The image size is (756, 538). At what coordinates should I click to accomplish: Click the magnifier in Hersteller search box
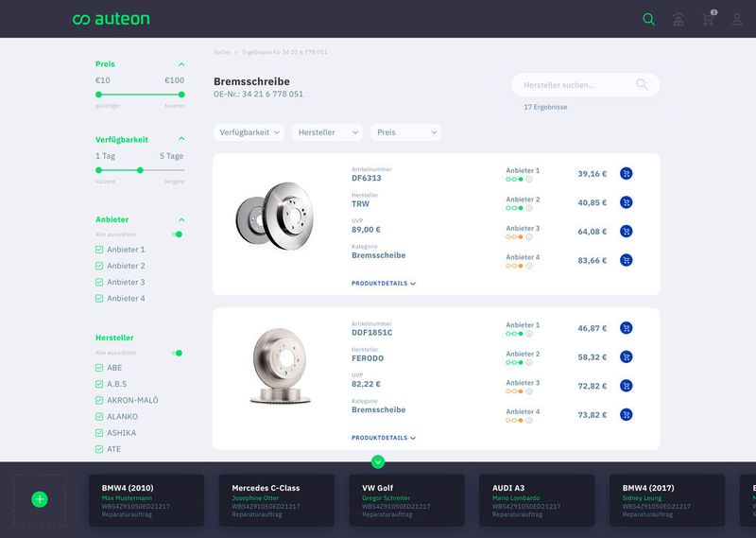click(x=642, y=84)
